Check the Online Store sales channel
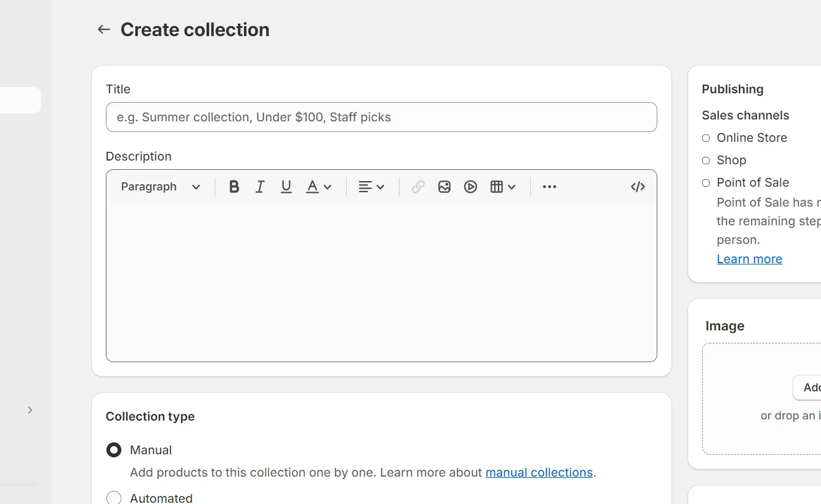 tap(706, 138)
